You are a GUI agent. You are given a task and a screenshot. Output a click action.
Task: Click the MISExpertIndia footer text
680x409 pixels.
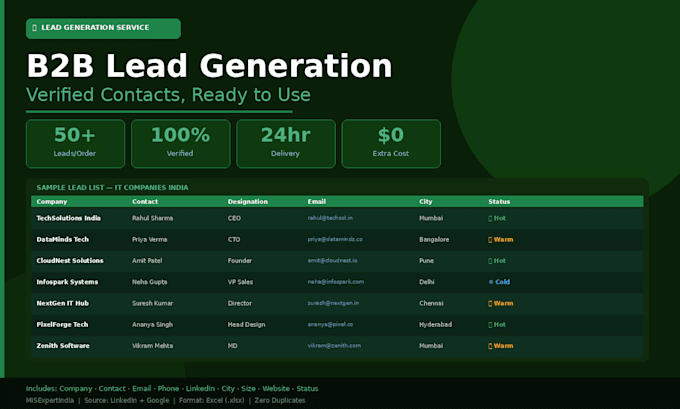(x=50, y=400)
